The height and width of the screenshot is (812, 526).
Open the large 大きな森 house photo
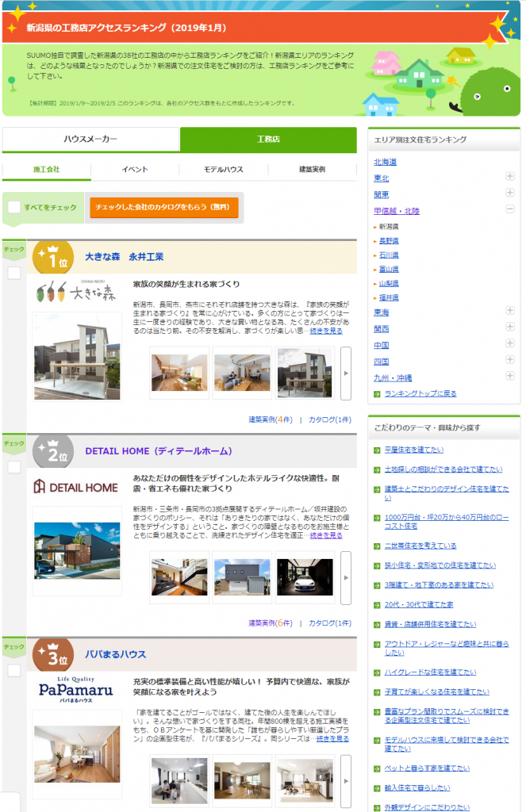coord(72,356)
